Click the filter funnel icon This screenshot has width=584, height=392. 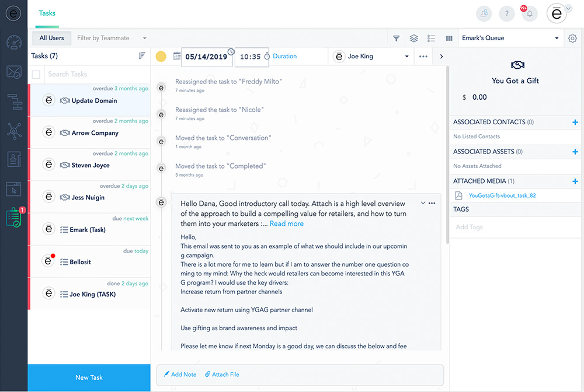click(x=397, y=38)
